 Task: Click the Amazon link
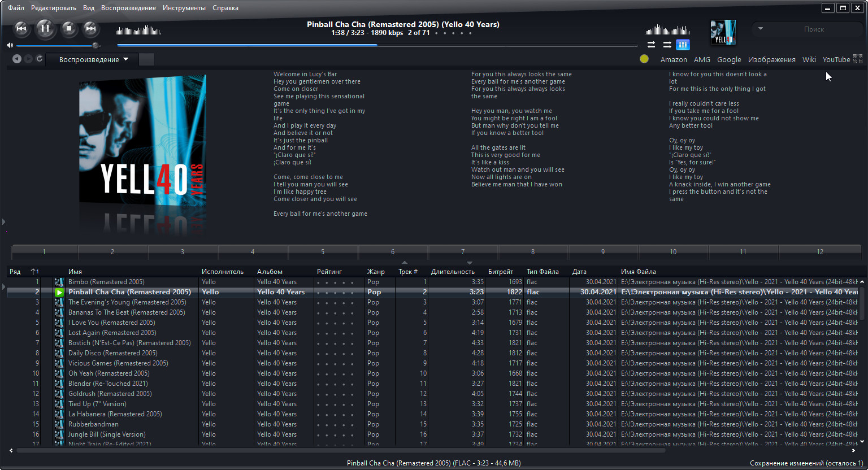(674, 59)
